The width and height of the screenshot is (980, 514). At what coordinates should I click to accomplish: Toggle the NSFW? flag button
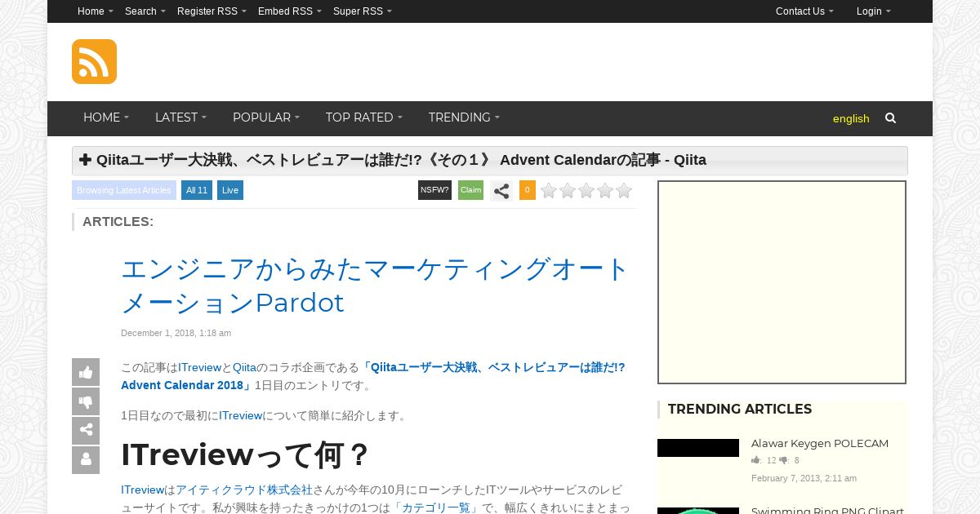434,190
